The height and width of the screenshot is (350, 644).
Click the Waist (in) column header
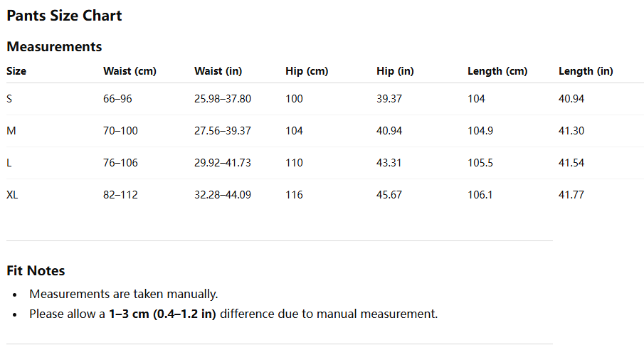218,71
